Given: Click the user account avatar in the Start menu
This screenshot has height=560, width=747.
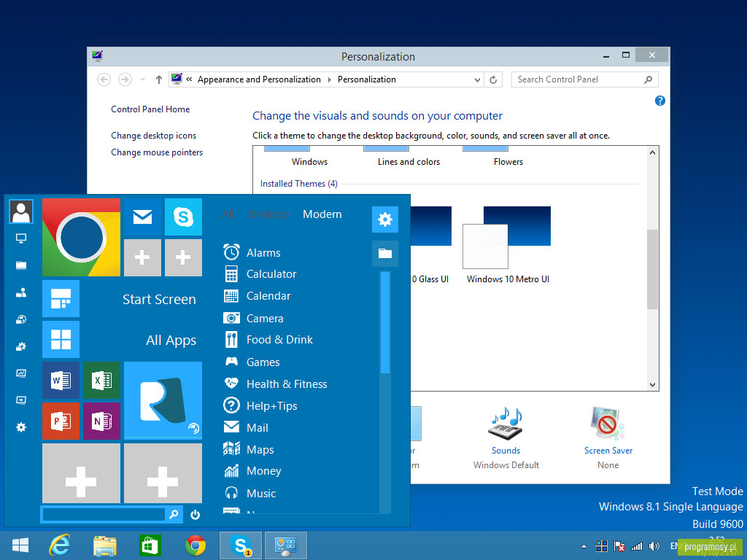Looking at the screenshot, I should tap(21, 211).
